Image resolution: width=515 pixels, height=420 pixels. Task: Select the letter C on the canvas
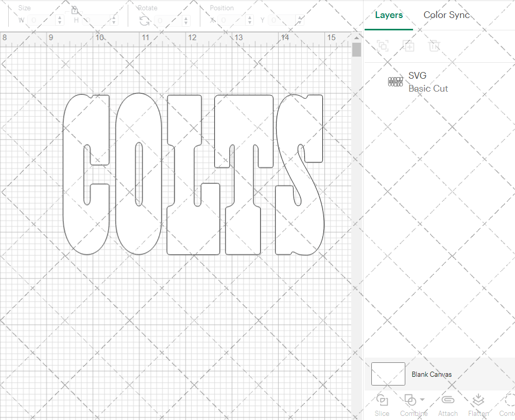[x=73, y=174]
